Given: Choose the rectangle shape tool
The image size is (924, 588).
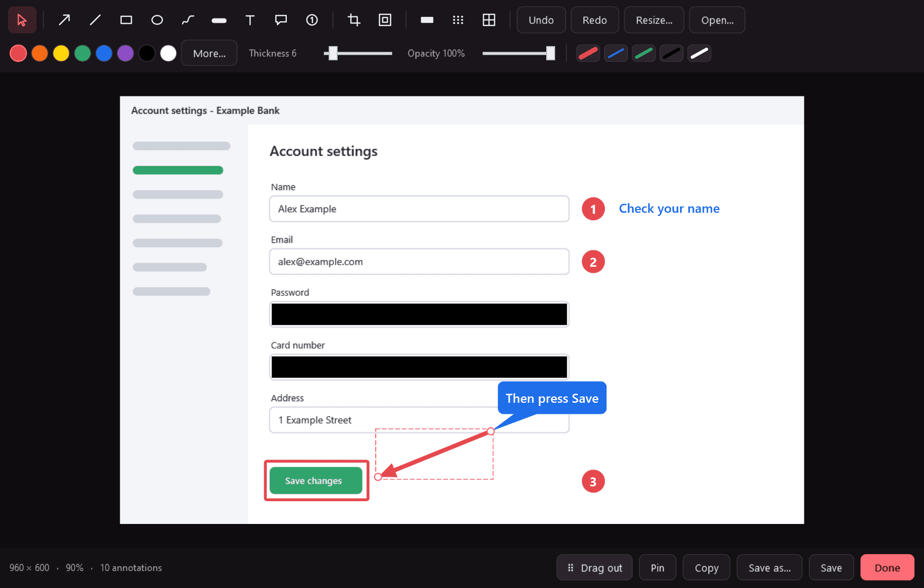Looking at the screenshot, I should coord(126,20).
